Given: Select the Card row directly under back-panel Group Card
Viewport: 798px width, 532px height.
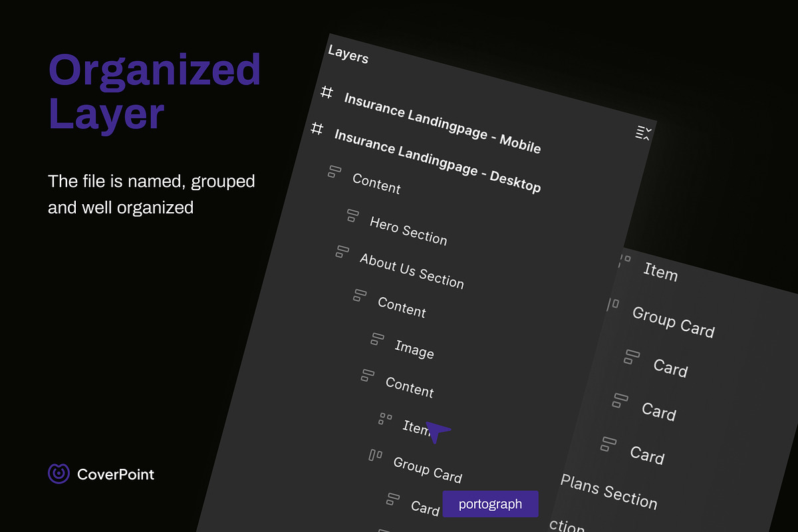Looking at the screenshot, I should [x=670, y=368].
